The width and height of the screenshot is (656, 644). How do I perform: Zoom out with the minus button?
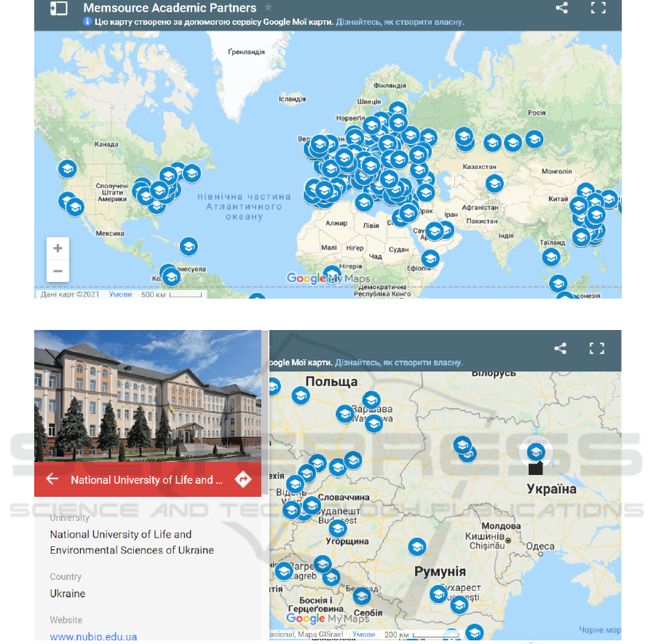pos(58,271)
